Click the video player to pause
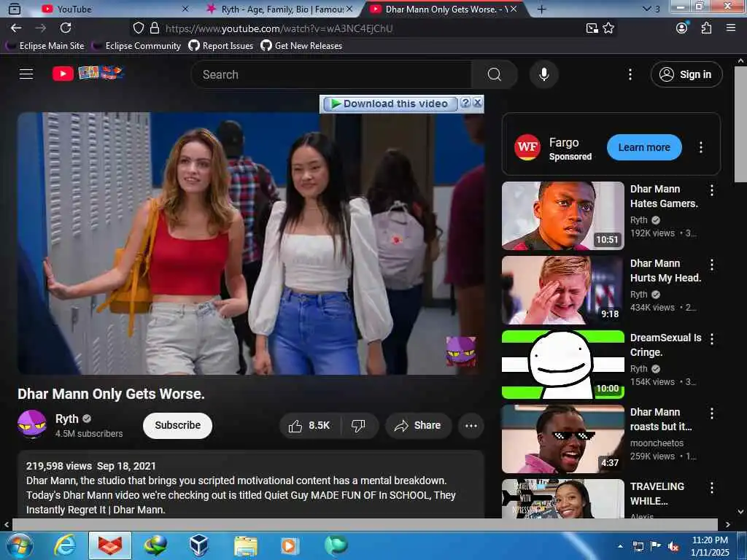747x560 pixels. (x=251, y=244)
